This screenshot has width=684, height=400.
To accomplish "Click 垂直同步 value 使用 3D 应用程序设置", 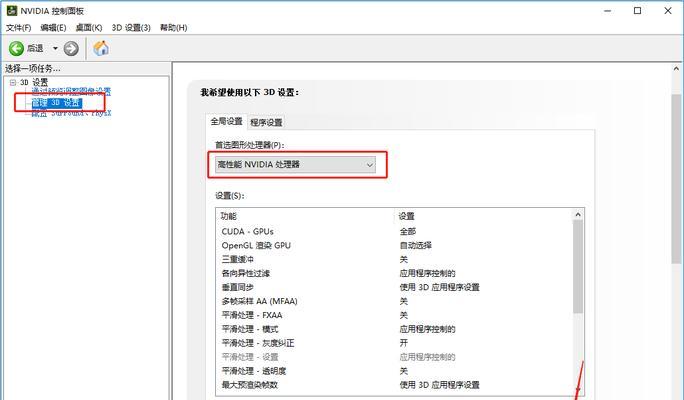I will tap(440, 287).
